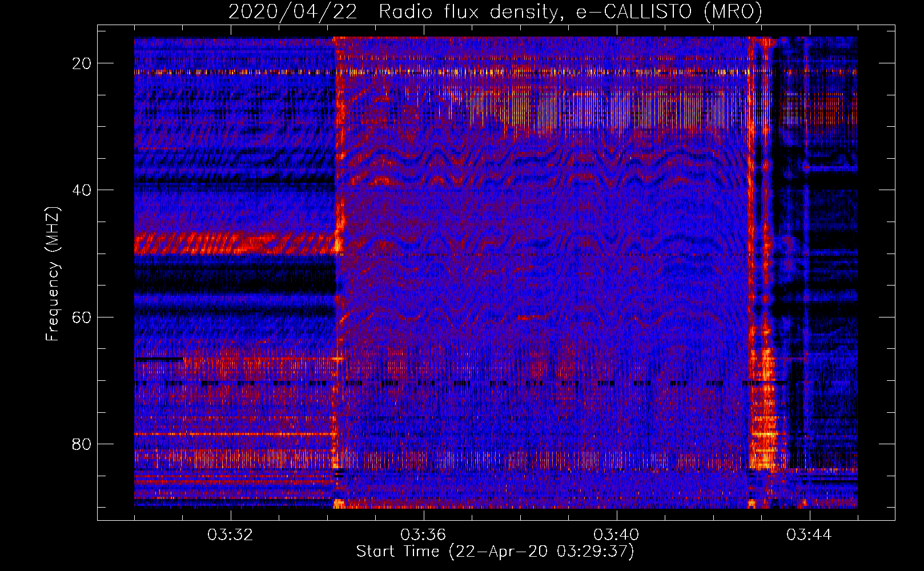Click the '80' frequency axis tick label

pyautogui.click(x=82, y=444)
